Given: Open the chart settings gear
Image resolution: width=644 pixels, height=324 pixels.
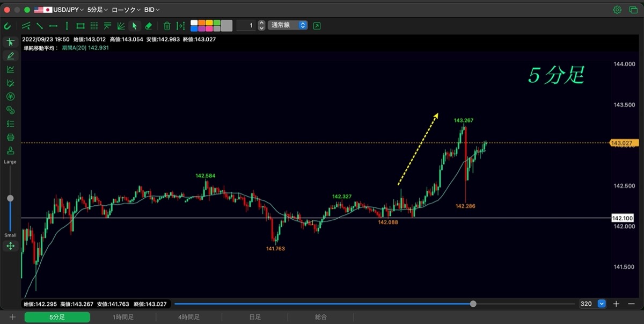Looking at the screenshot, I should [x=617, y=10].
